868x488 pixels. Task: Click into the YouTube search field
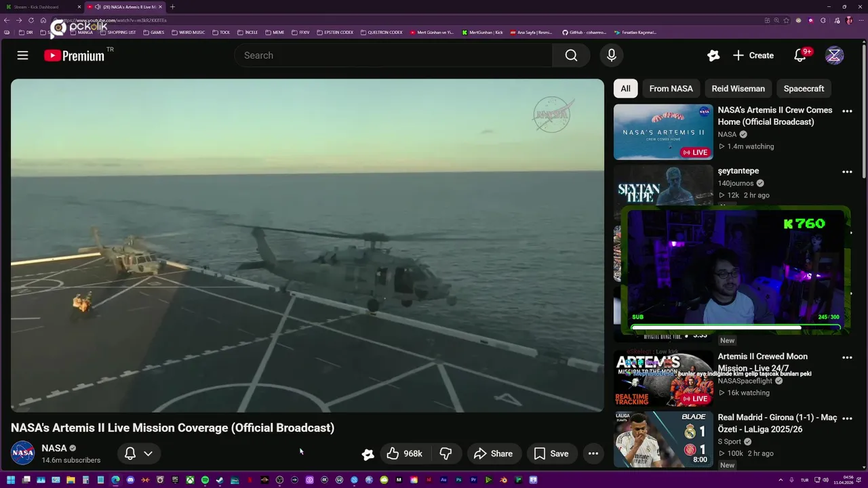pyautogui.click(x=393, y=56)
